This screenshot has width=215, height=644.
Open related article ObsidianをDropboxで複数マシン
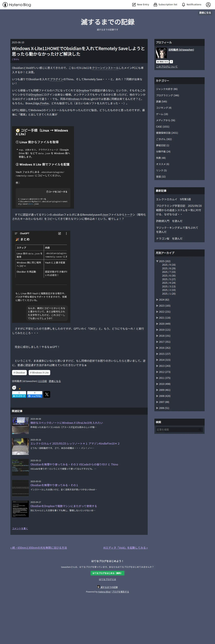point(64,506)
